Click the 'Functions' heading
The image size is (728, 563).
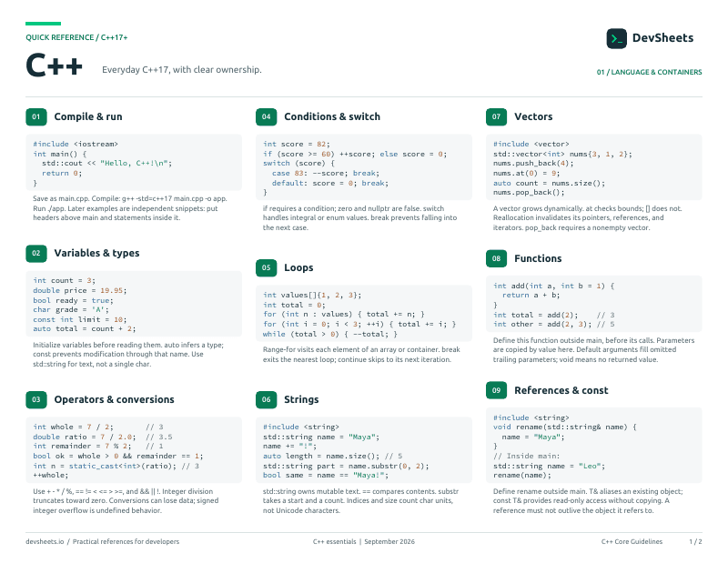pyautogui.click(x=538, y=258)
